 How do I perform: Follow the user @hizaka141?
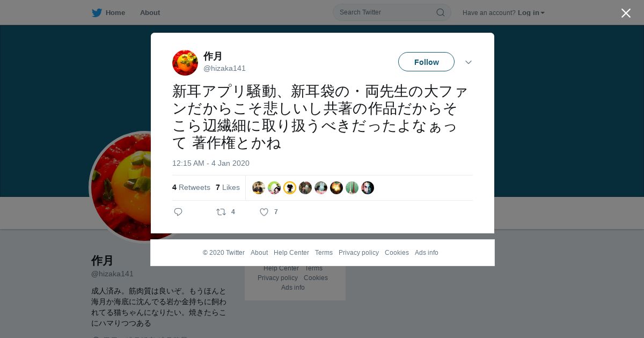tap(426, 62)
